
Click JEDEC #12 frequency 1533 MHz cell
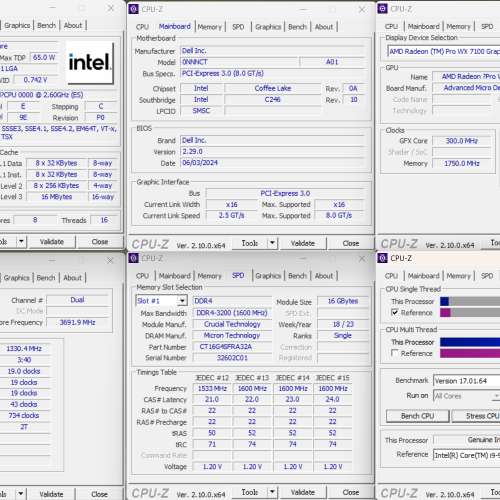tap(212, 388)
